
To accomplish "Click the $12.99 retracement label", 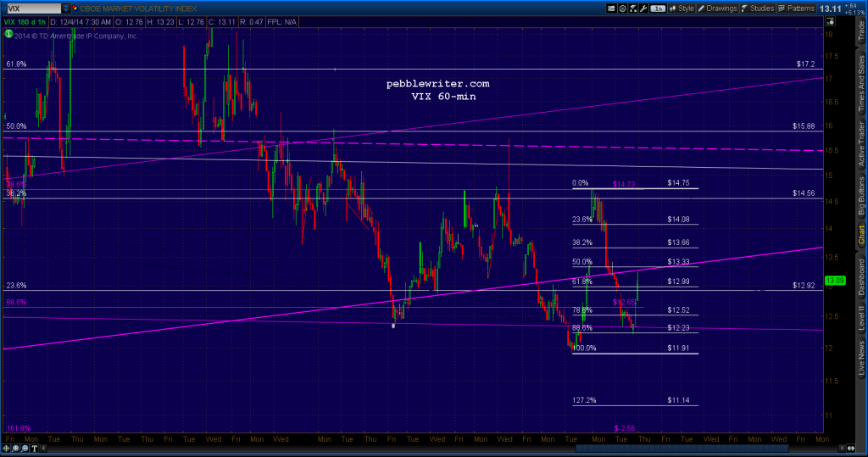I will pyautogui.click(x=678, y=281).
